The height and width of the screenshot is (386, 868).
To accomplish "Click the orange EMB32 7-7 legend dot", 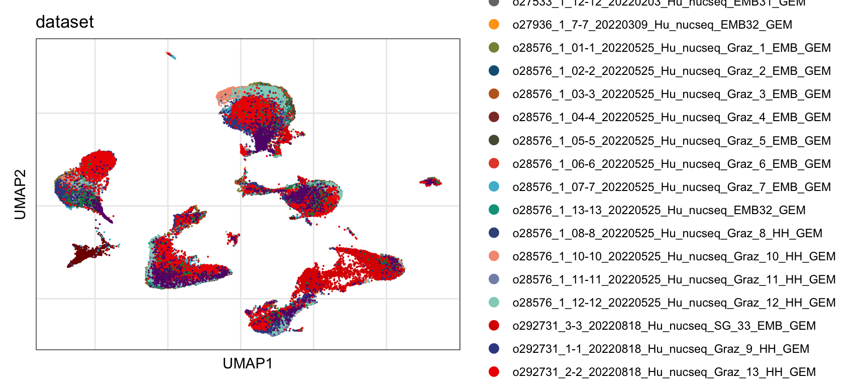I will (x=494, y=25).
